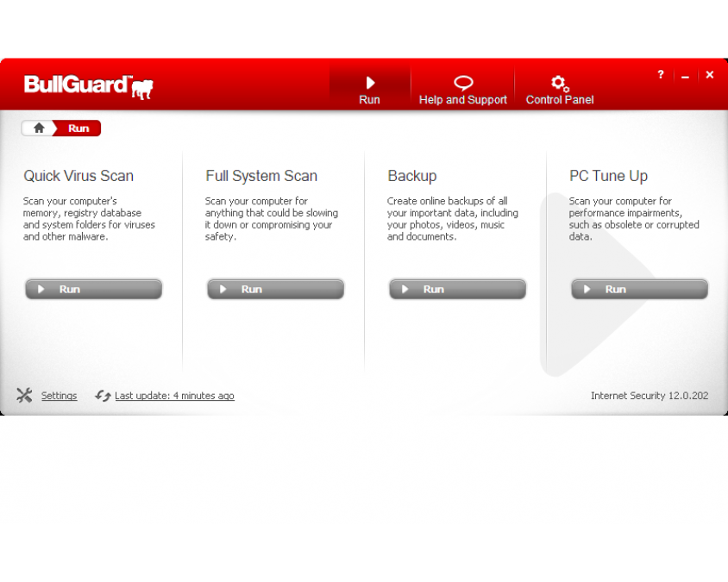Viewport: 728px width, 582px height.
Task: Open the Run tab in header
Action: click(x=369, y=89)
